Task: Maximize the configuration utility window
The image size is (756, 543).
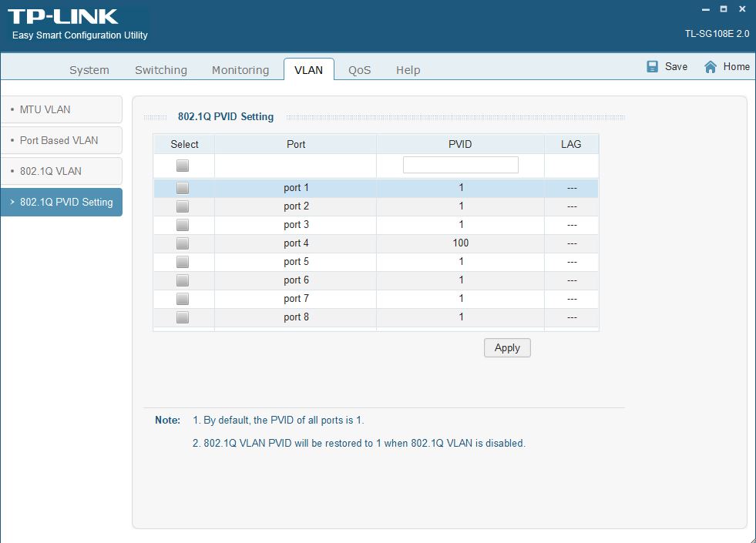Action: 723,9
